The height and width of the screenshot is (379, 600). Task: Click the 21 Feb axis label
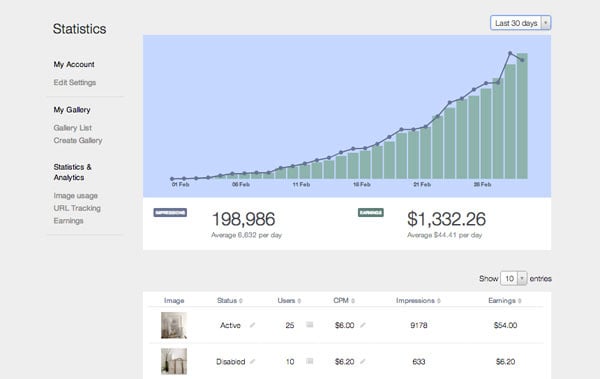click(x=422, y=185)
